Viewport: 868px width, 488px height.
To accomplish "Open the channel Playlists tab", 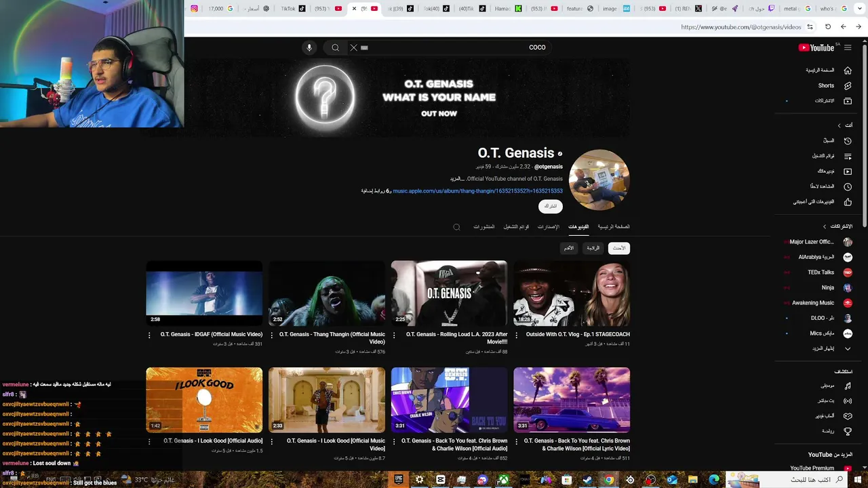I will 516,226.
